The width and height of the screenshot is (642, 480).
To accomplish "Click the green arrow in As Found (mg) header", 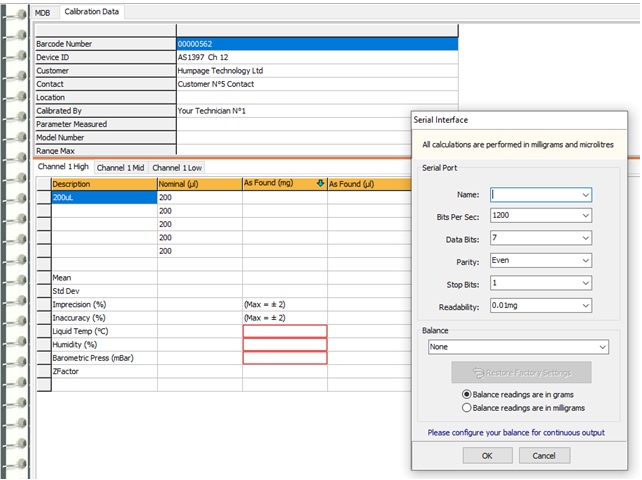I will click(320, 183).
